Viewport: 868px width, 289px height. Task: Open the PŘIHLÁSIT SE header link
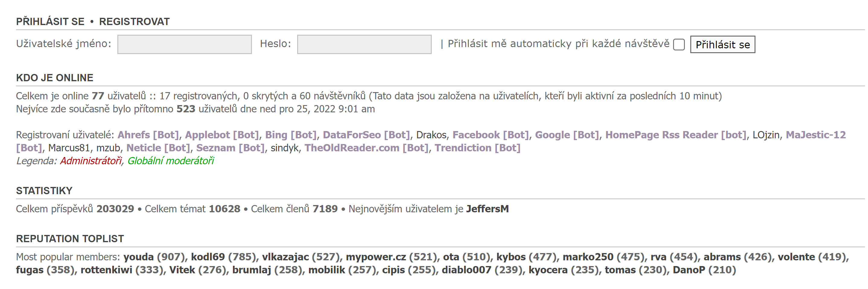[x=50, y=21]
